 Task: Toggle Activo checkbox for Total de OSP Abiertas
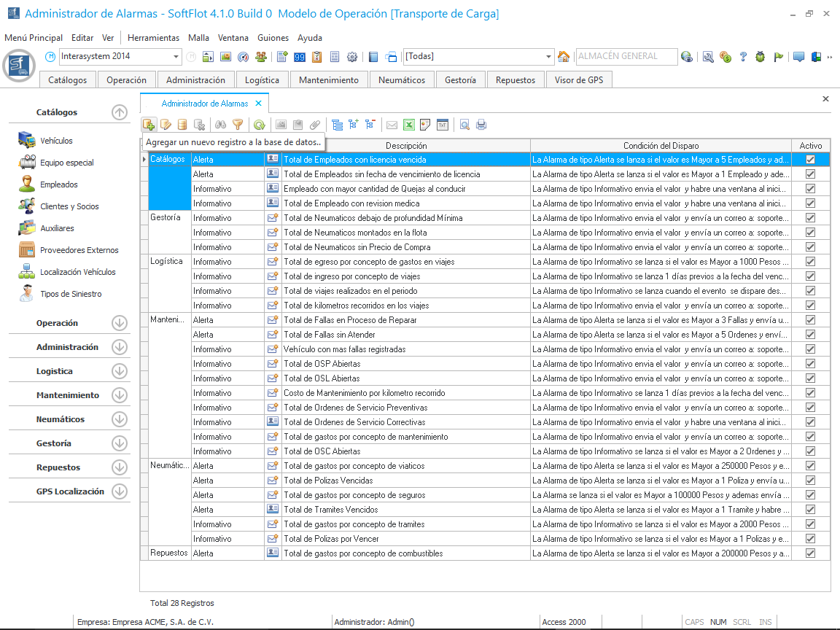pos(810,364)
